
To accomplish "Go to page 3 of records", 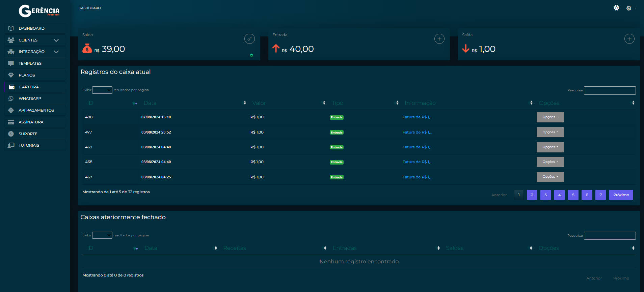I will point(545,195).
